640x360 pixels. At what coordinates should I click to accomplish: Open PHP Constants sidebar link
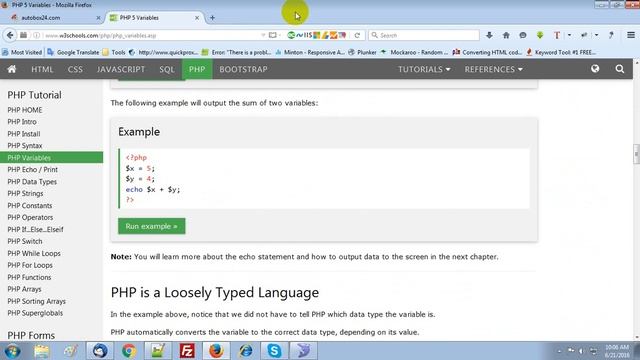[30, 206]
